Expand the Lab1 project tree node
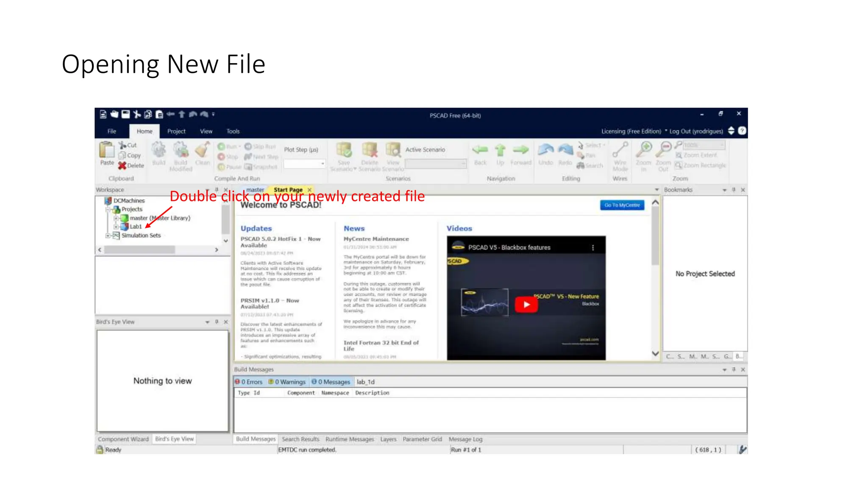868x488 pixels. 116,227
